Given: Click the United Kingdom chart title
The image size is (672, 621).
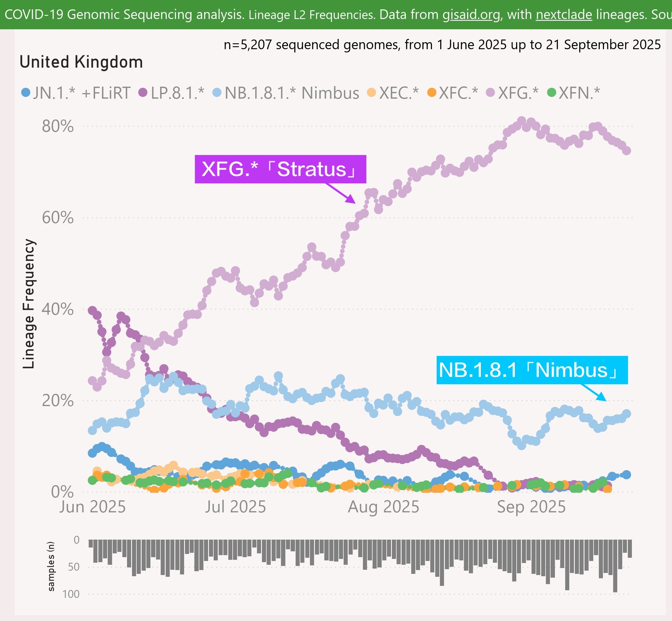Looking at the screenshot, I should 81,62.
